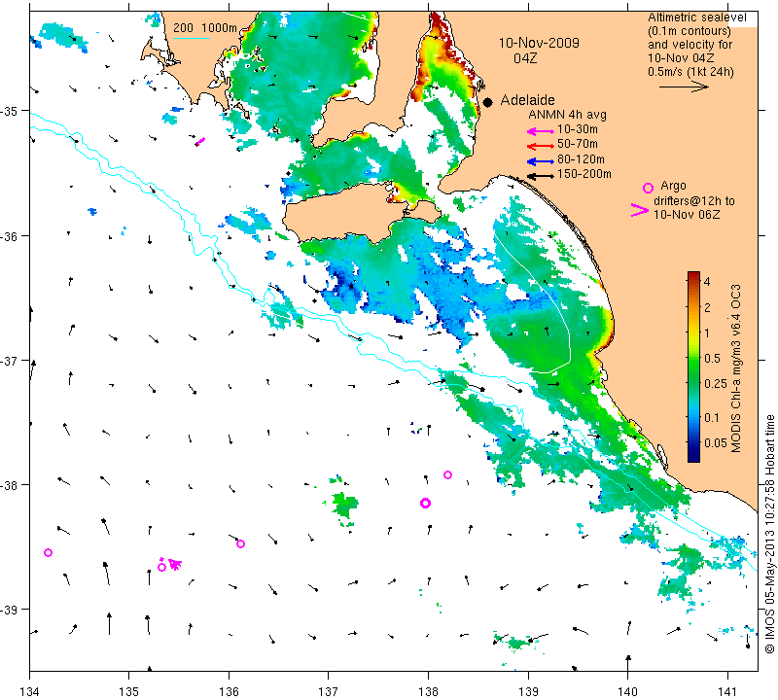Click the Argo circle beside the drifter track

click(161, 567)
